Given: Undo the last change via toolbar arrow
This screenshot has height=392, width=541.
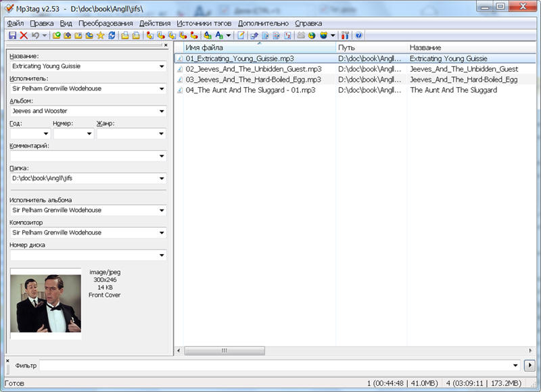Looking at the screenshot, I should (35, 35).
